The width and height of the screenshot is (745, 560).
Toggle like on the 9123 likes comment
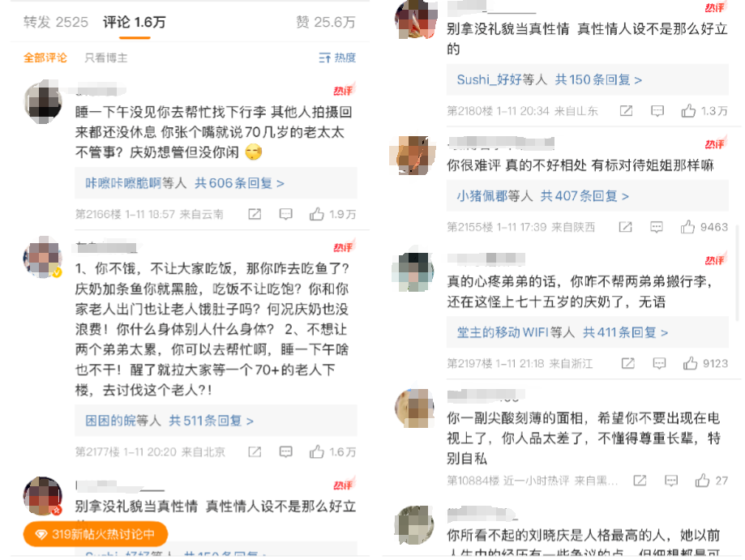[691, 363]
